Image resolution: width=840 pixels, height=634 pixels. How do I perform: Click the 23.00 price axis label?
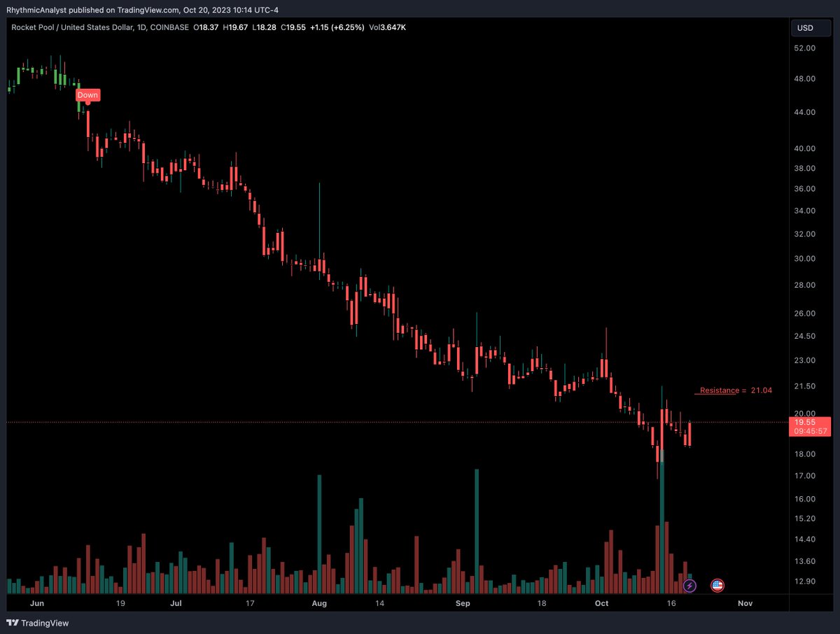click(806, 360)
